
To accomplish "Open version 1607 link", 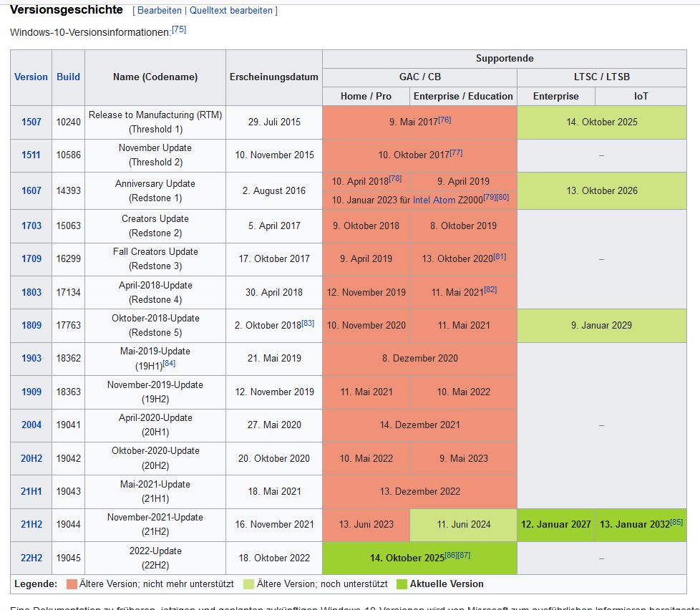I will (x=31, y=190).
